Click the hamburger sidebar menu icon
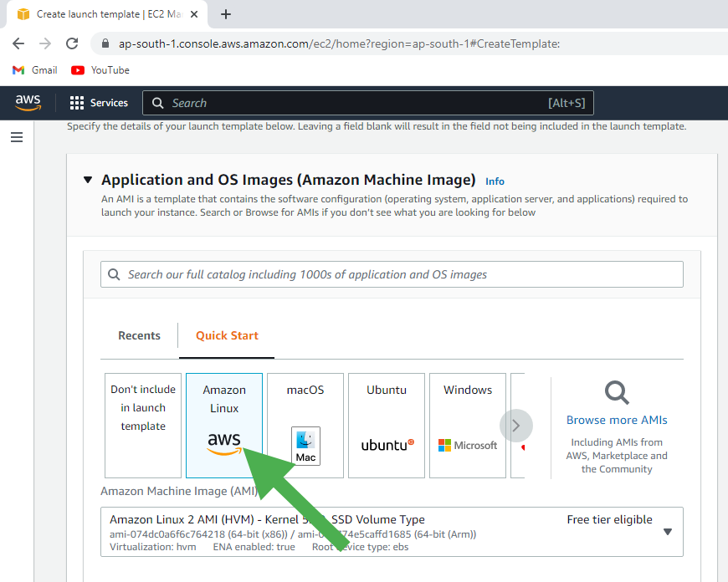Image resolution: width=728 pixels, height=582 pixels. click(x=17, y=137)
